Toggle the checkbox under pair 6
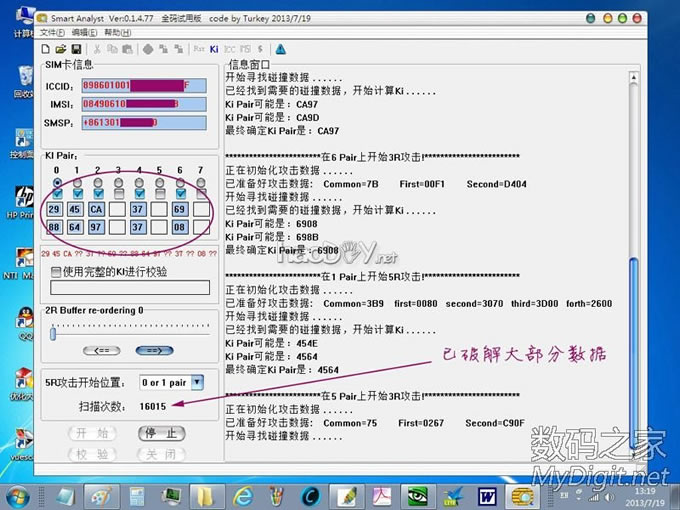Screen dimensions: 680x510 tap(180, 194)
